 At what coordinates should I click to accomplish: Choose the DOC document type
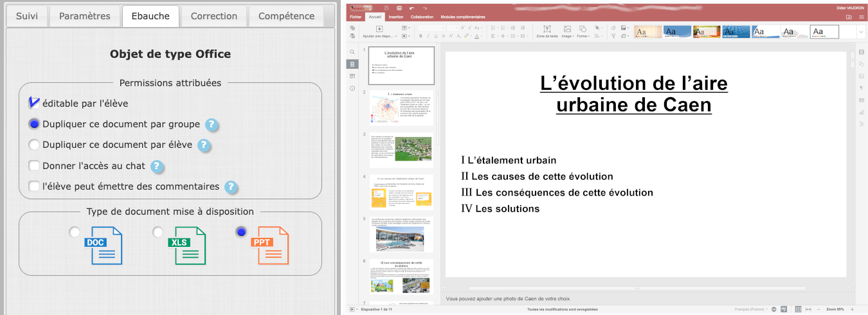coord(75,232)
